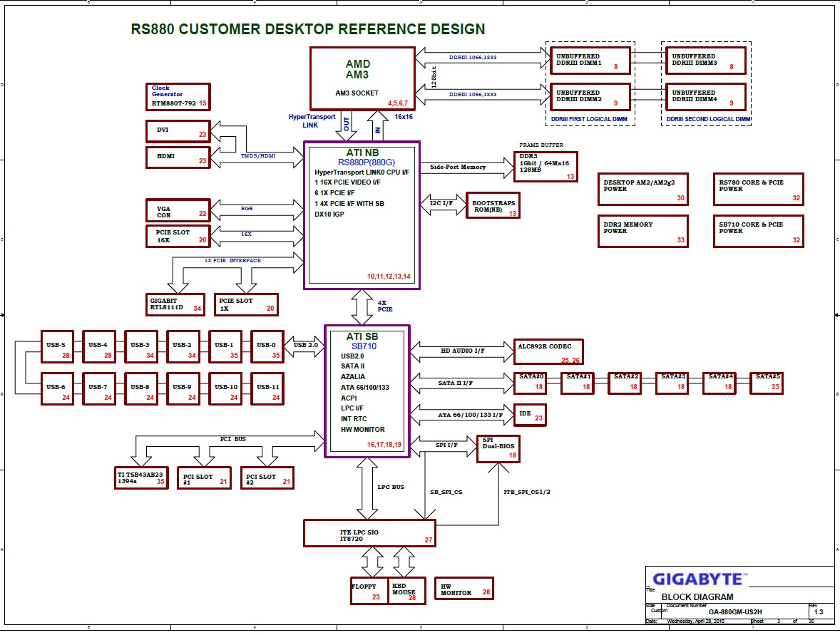The image size is (840, 635).
Task: Click the UNBUFFERED DDRIII DIMM3 block
Action: coord(705,61)
